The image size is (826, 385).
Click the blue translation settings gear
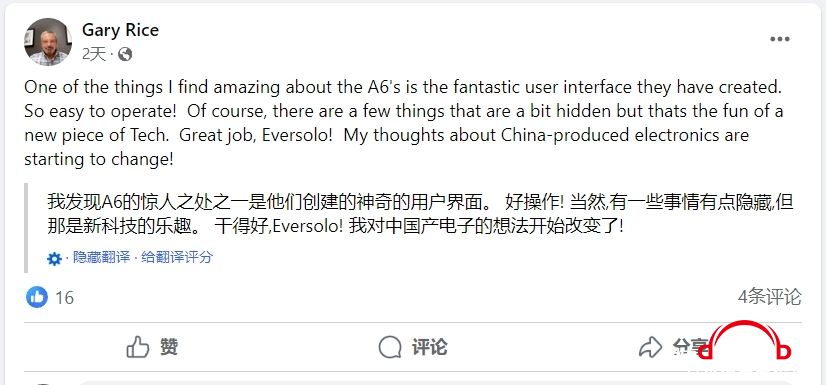tap(54, 259)
